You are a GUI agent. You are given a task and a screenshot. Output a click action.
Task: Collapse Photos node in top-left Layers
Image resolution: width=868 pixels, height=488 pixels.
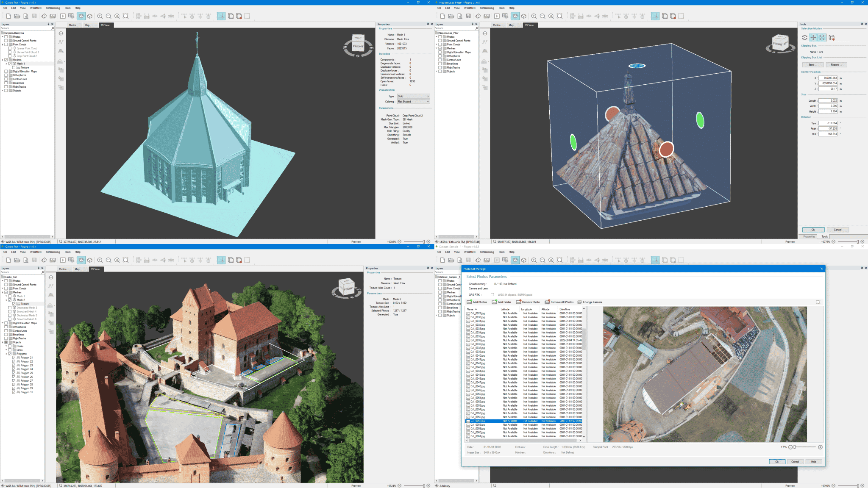pos(3,37)
